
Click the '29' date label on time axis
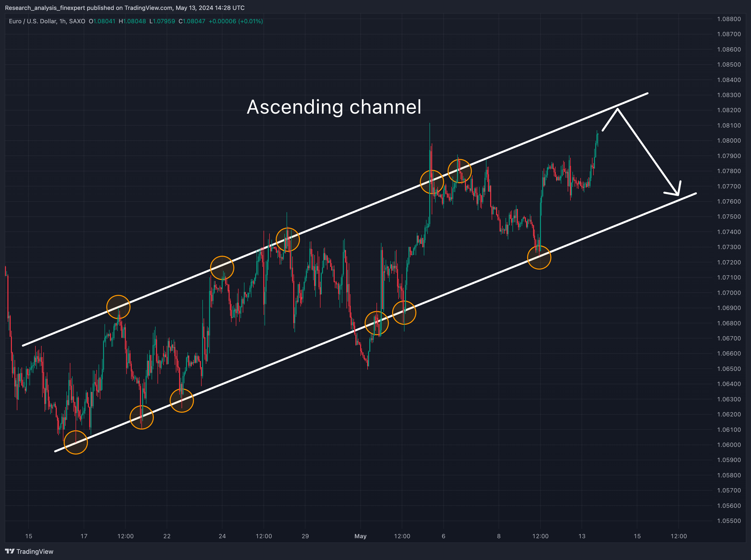tap(305, 536)
